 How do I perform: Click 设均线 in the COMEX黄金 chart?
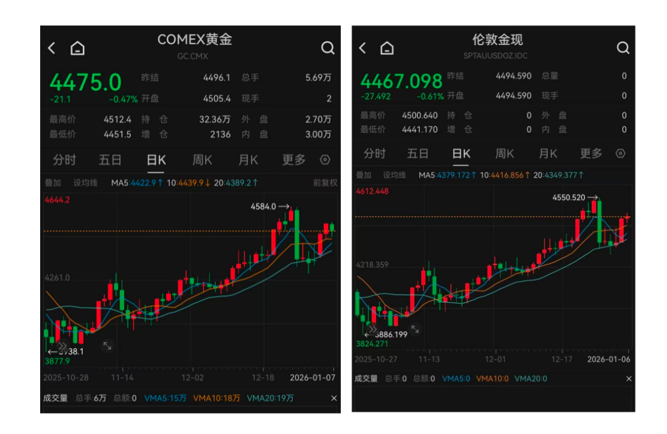pos(85,183)
